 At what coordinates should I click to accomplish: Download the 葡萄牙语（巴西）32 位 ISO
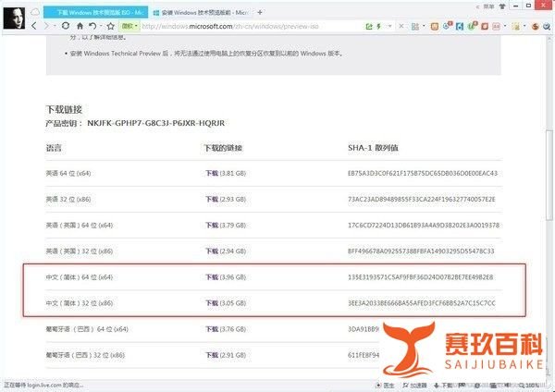212,355
